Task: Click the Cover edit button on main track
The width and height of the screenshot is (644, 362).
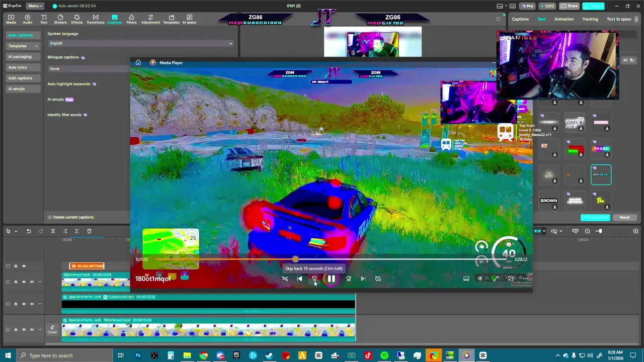Action: (52, 330)
